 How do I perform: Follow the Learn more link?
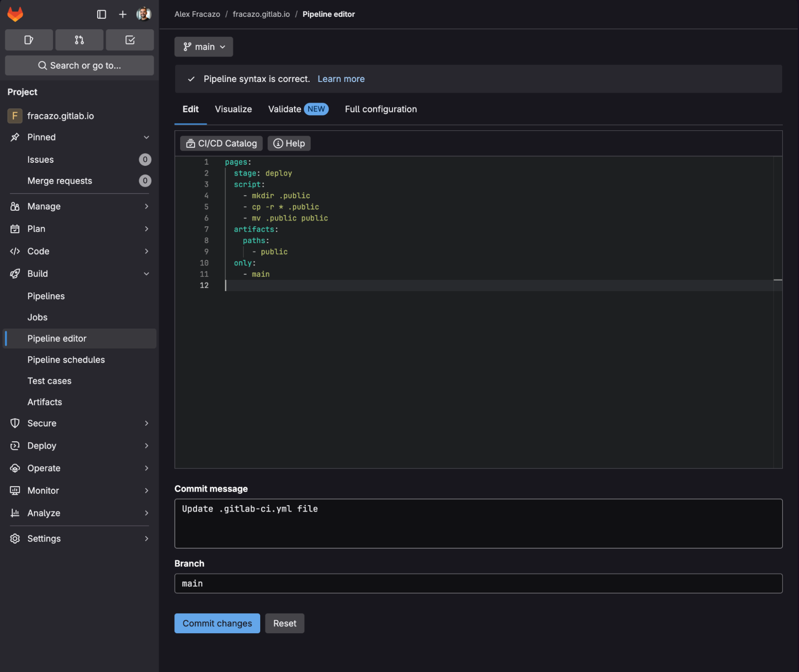pos(341,79)
